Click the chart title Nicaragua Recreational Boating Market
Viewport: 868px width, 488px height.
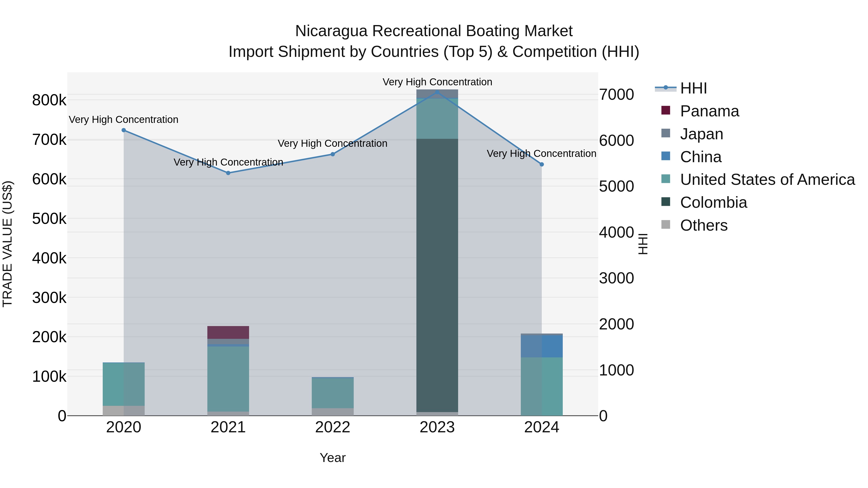pos(434,31)
